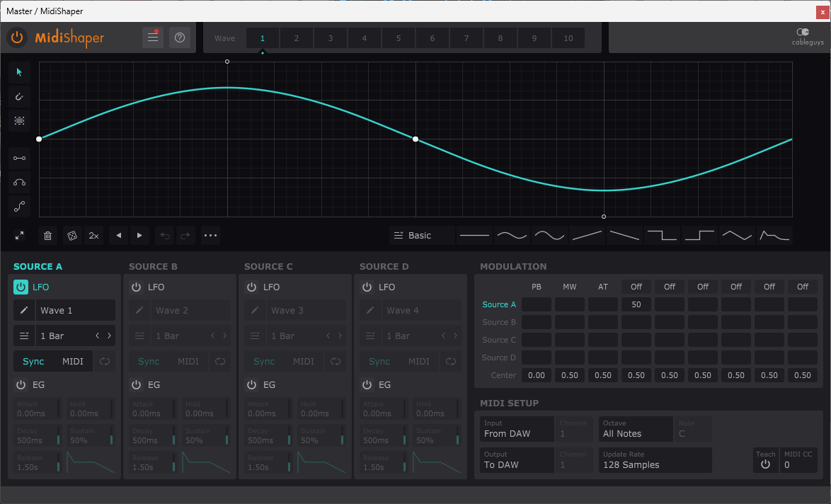Screen dimensions: 831x504
Task: Open the Basic waveform preset list
Action: point(422,235)
